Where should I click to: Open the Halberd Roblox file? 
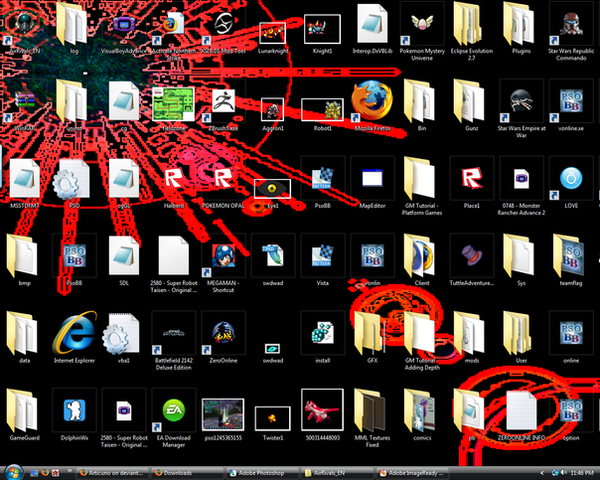click(173, 179)
